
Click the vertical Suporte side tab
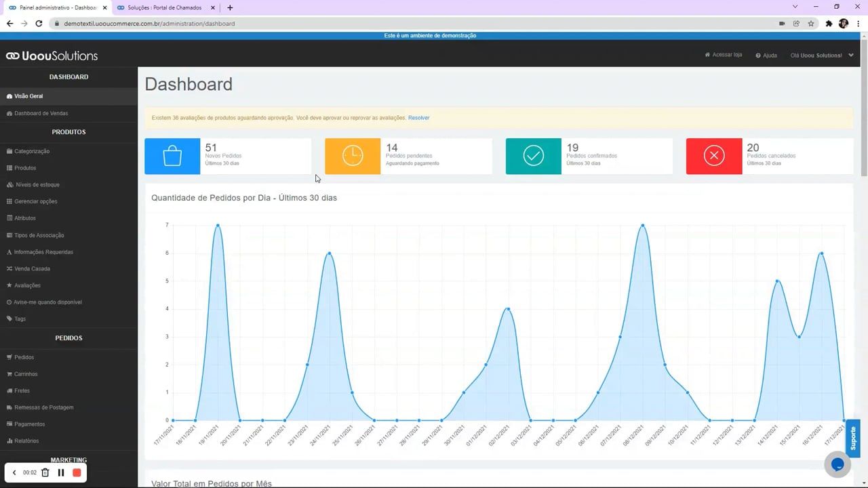[x=853, y=439]
